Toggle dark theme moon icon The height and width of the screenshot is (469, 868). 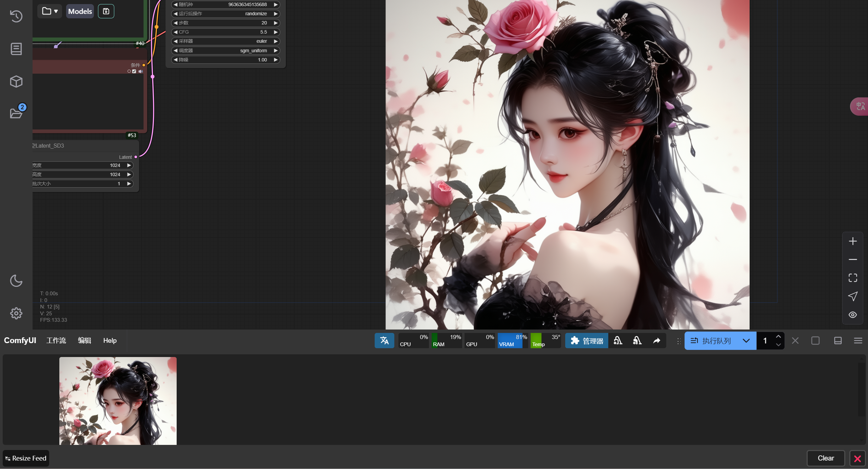(16, 281)
